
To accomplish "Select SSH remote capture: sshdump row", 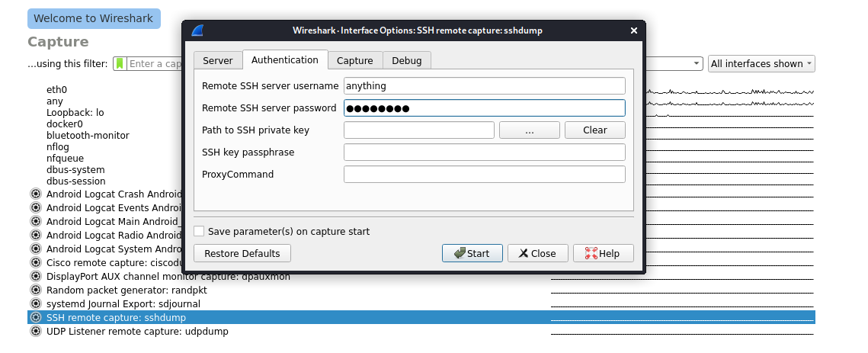I will pos(421,317).
